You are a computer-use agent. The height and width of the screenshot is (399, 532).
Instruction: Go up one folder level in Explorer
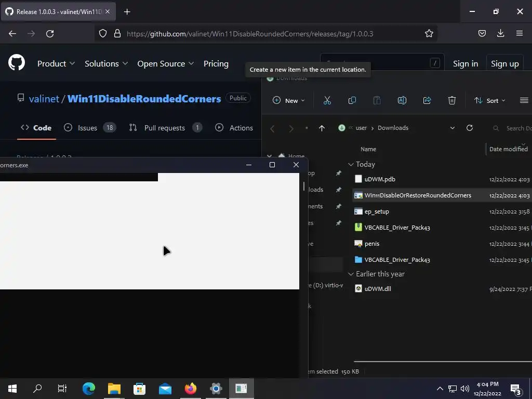(x=322, y=128)
